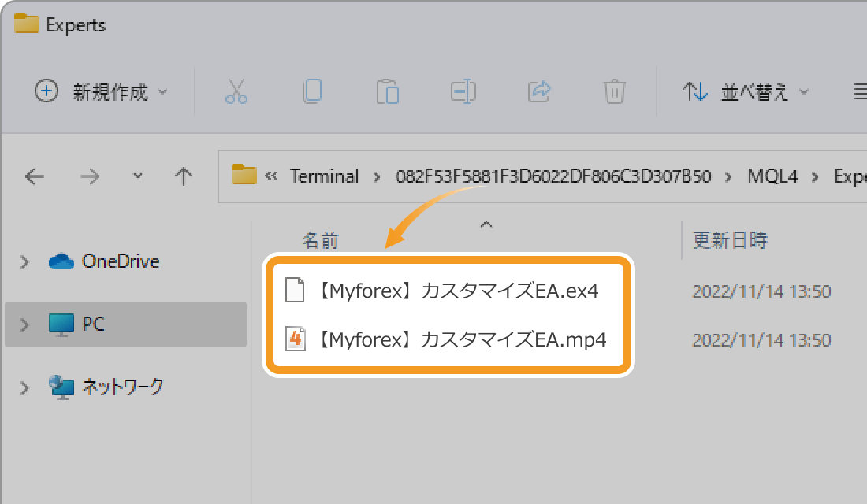
Task: Expand the ネットワーク tree node
Action: 24,388
